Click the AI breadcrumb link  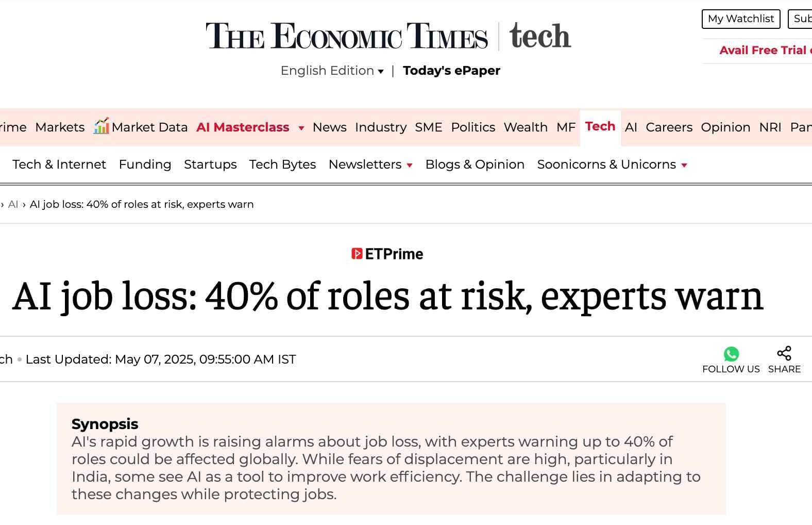13,204
